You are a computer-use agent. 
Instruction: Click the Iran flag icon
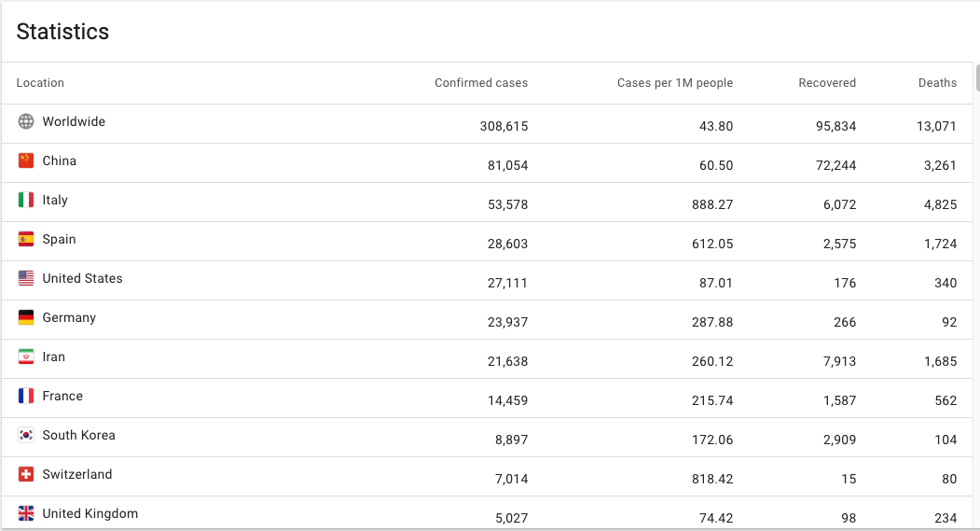(25, 356)
